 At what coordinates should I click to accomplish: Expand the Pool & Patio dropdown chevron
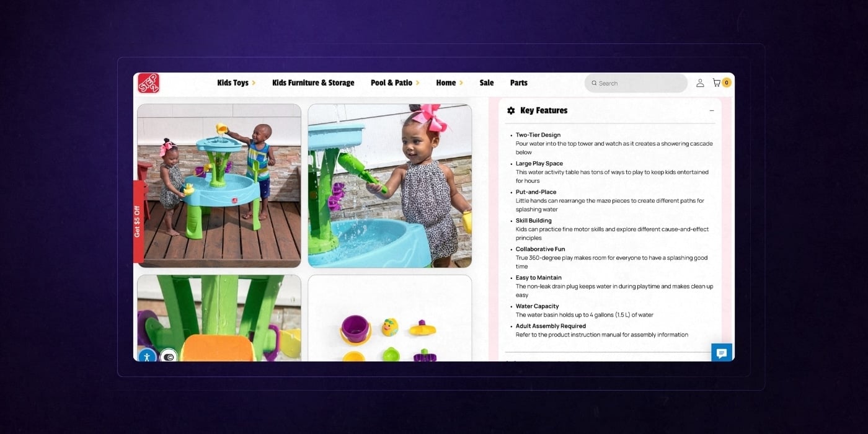417,83
